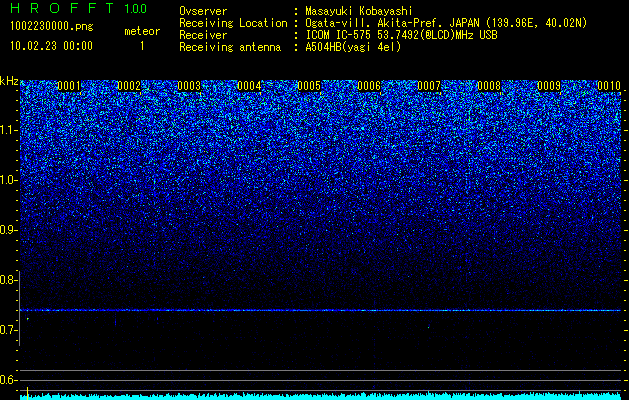Click time marker 0002
The height and width of the screenshot is (400, 629).
coord(129,86)
